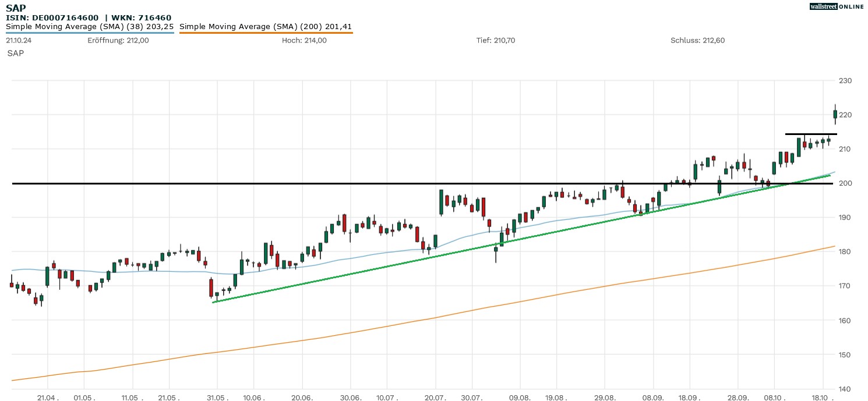This screenshot has height=401, width=868.
Task: Click the Hoch 214,00 value
Action: [304, 40]
